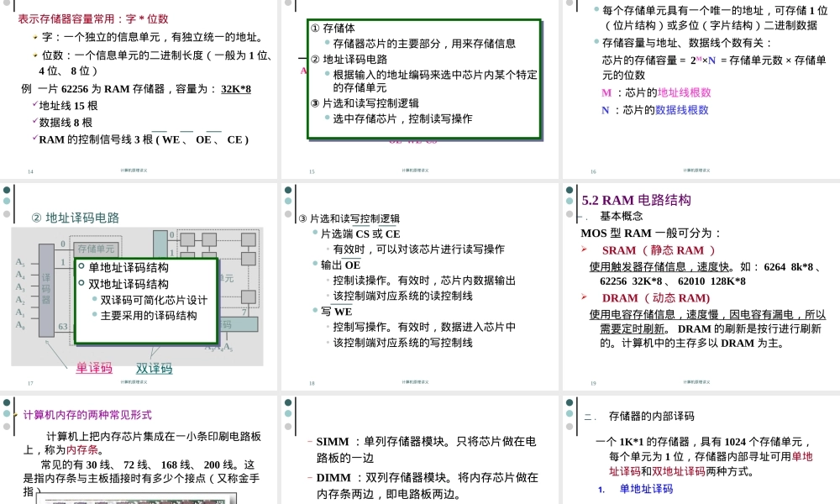The width and height of the screenshot is (840, 504).
Task: Click 存储容量与地址、数据线个数有关
Action: click(x=687, y=43)
